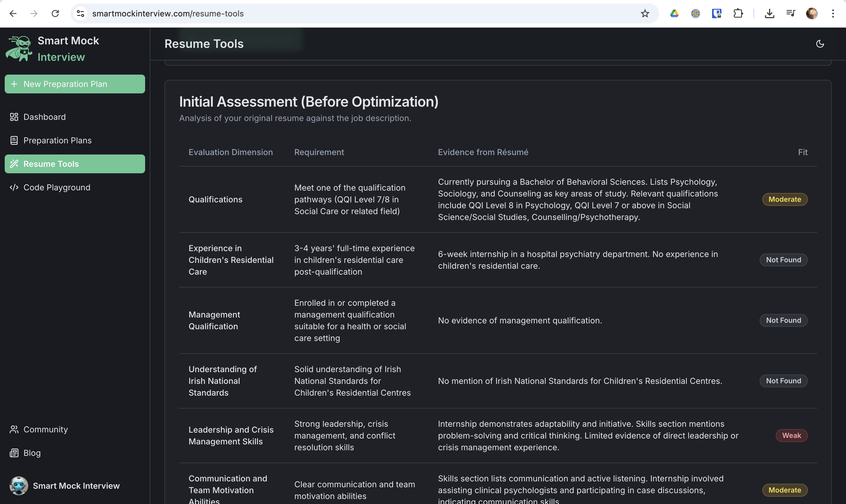Viewport: 846px width, 504px height.
Task: Open Code Playground
Action: coord(75,187)
